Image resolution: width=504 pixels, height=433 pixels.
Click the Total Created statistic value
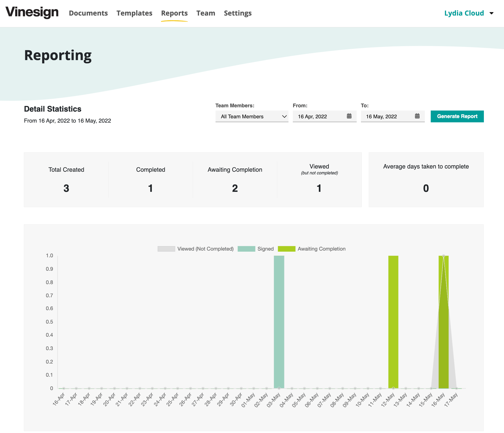coord(66,188)
